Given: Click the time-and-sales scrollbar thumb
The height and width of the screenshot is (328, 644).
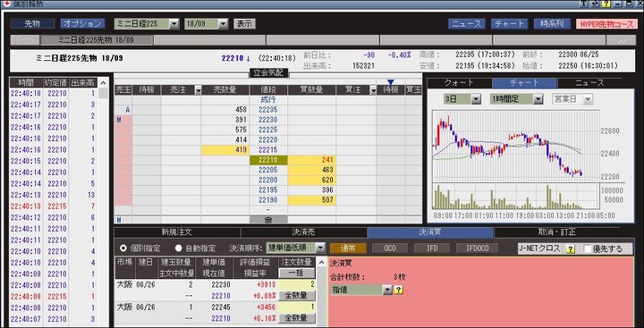Looking at the screenshot, I should 104,92.
